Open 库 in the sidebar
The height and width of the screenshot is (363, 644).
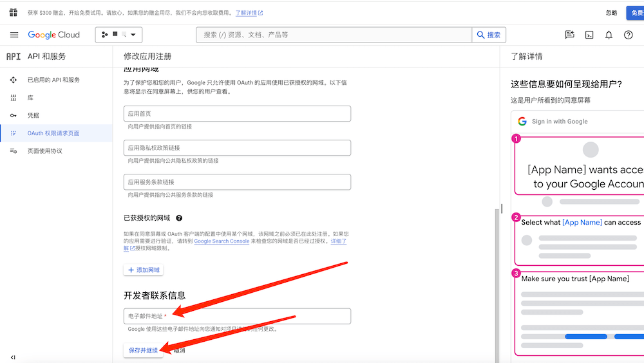click(x=30, y=98)
